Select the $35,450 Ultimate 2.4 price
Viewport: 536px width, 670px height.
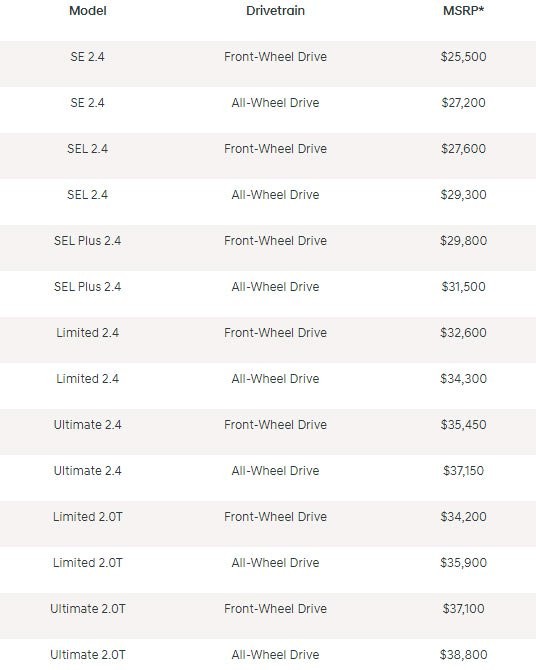[x=463, y=425]
